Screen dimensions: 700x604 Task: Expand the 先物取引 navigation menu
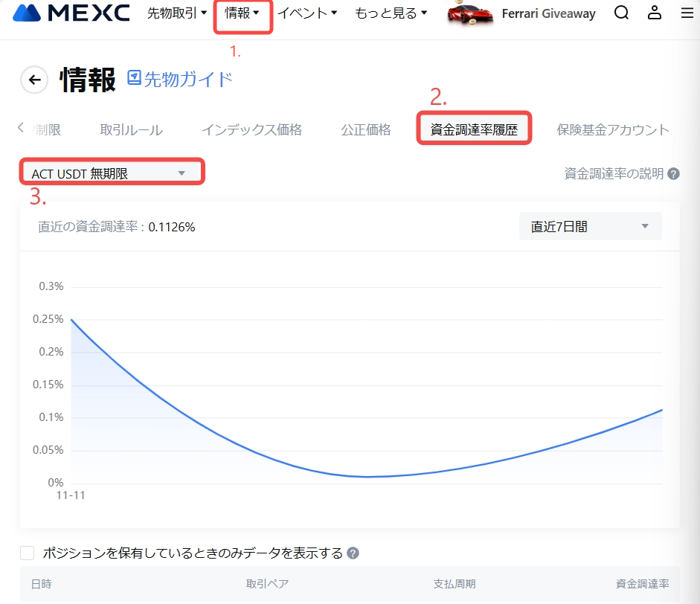tap(177, 13)
